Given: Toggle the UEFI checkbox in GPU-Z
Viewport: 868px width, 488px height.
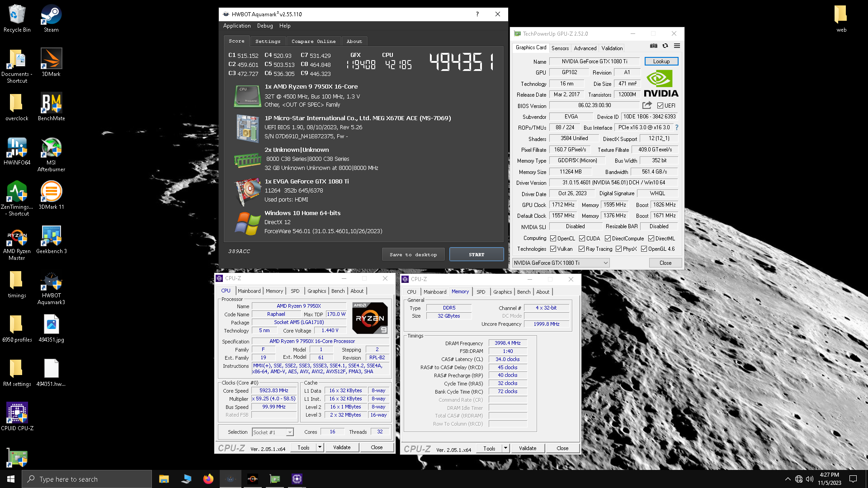Looking at the screenshot, I should click(x=660, y=106).
